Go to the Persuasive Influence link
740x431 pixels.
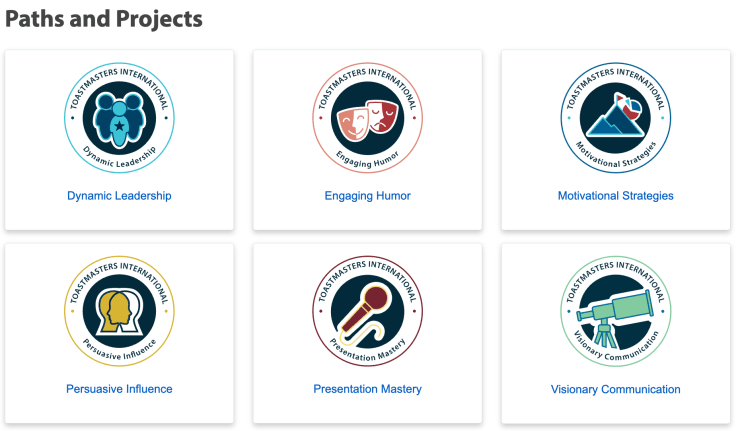pyautogui.click(x=119, y=389)
